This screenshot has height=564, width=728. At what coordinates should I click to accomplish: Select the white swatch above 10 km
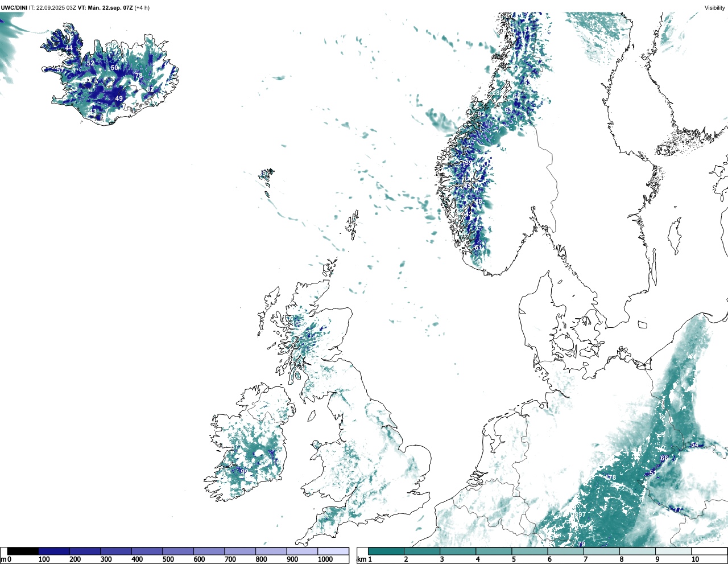click(x=709, y=551)
